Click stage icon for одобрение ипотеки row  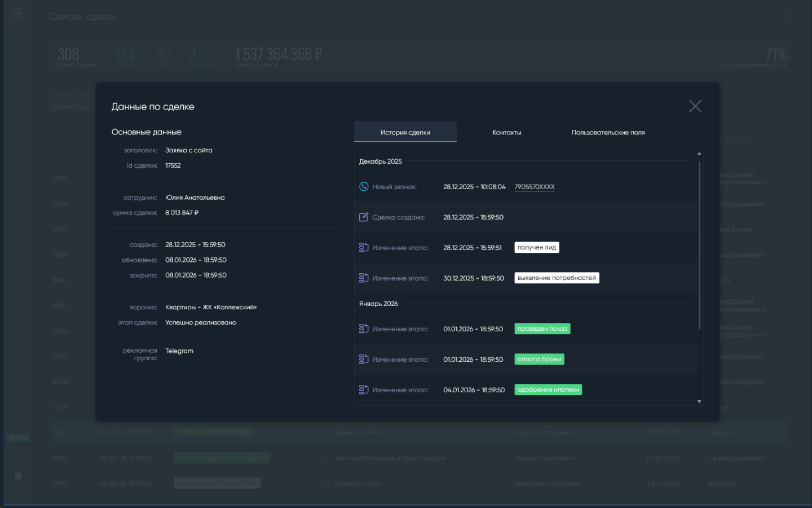364,390
